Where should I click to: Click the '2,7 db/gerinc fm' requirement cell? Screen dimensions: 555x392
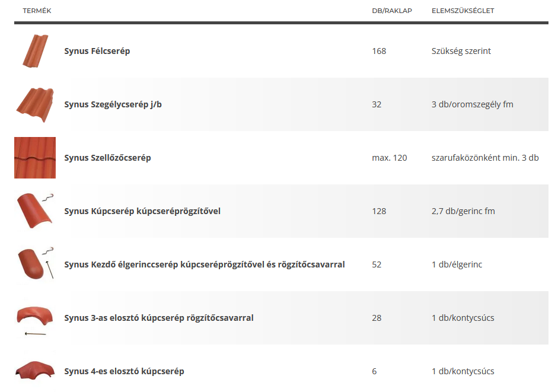463,211
